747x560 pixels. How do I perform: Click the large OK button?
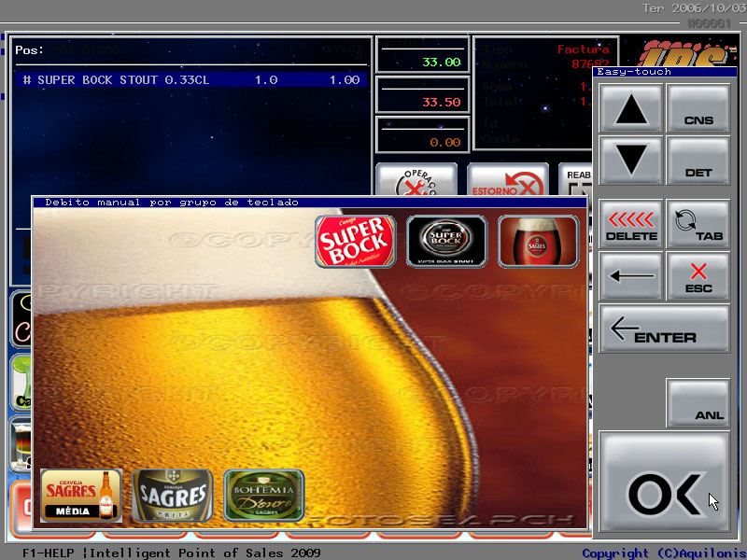[x=664, y=485]
